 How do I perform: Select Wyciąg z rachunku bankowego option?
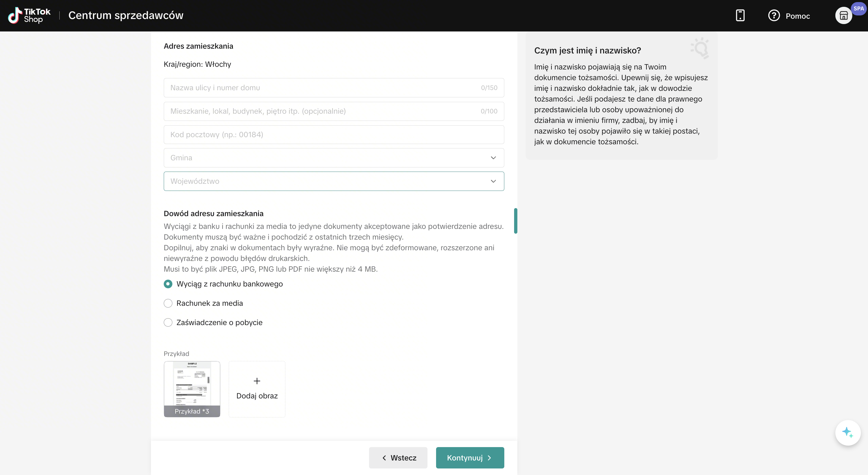pos(168,284)
